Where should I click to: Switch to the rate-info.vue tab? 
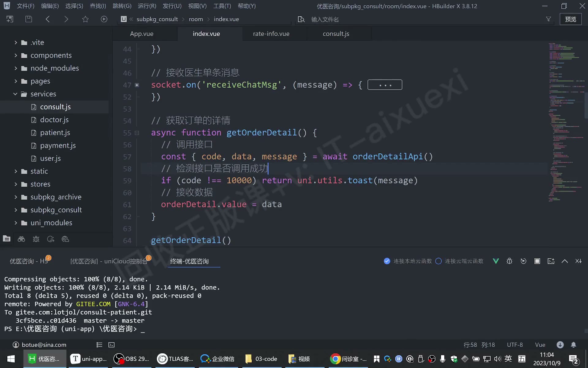(x=271, y=34)
